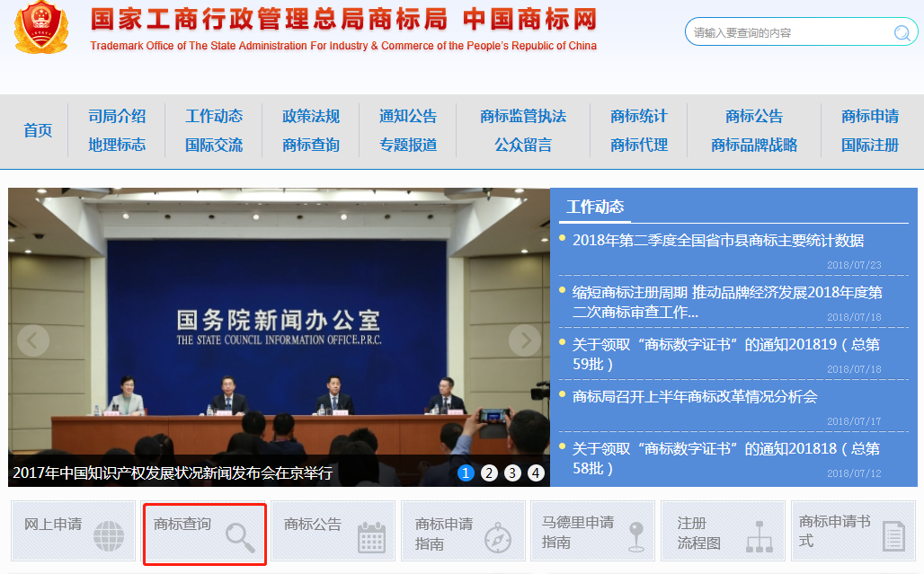Open 商标监管执法 navigation menu item
924x574 pixels.
[523, 116]
